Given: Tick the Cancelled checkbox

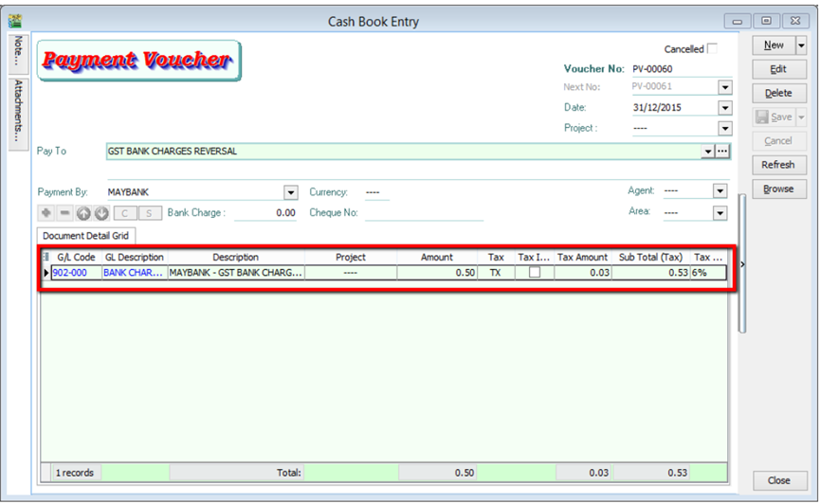Looking at the screenshot, I should click(x=713, y=48).
